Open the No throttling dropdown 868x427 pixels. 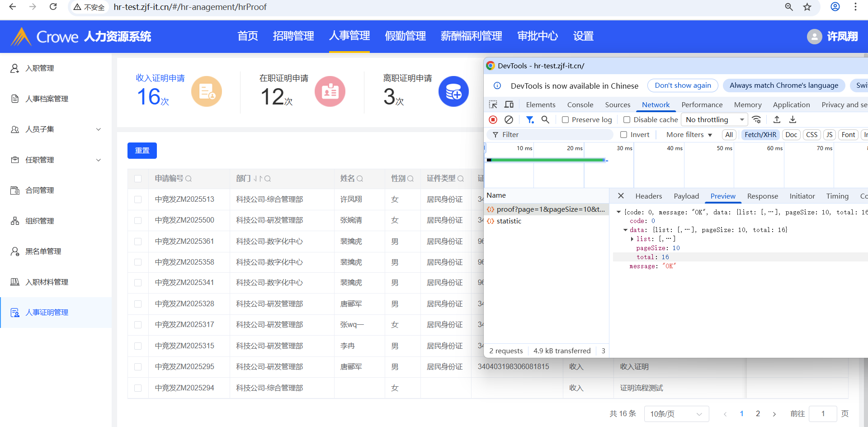pyautogui.click(x=714, y=119)
